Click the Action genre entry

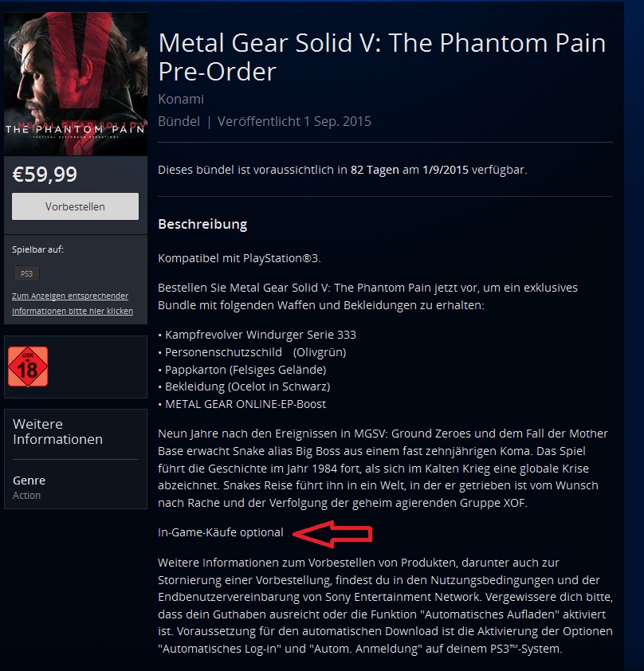click(x=26, y=495)
